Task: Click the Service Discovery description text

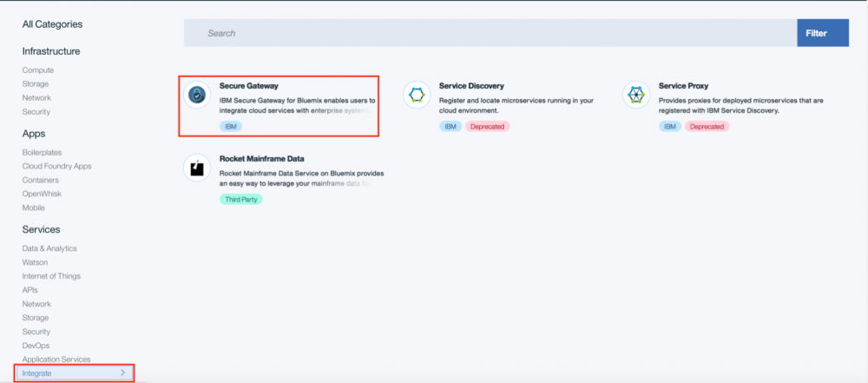Action: 516,106
